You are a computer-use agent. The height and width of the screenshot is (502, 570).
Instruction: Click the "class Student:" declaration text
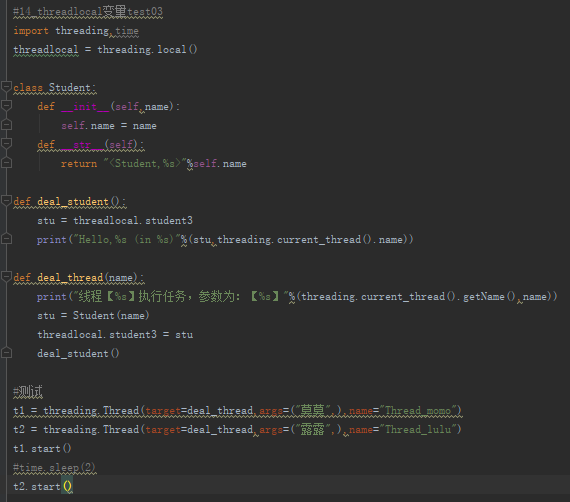tap(55, 88)
